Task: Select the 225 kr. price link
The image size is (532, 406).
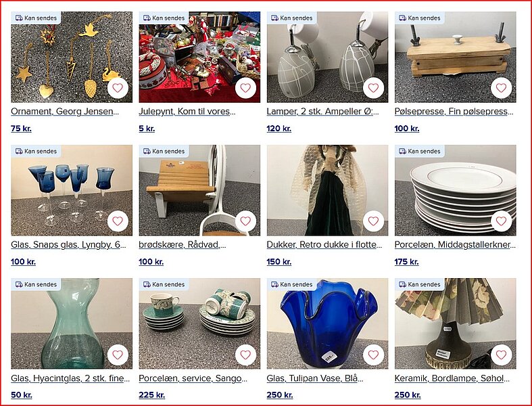Action: pos(151,395)
